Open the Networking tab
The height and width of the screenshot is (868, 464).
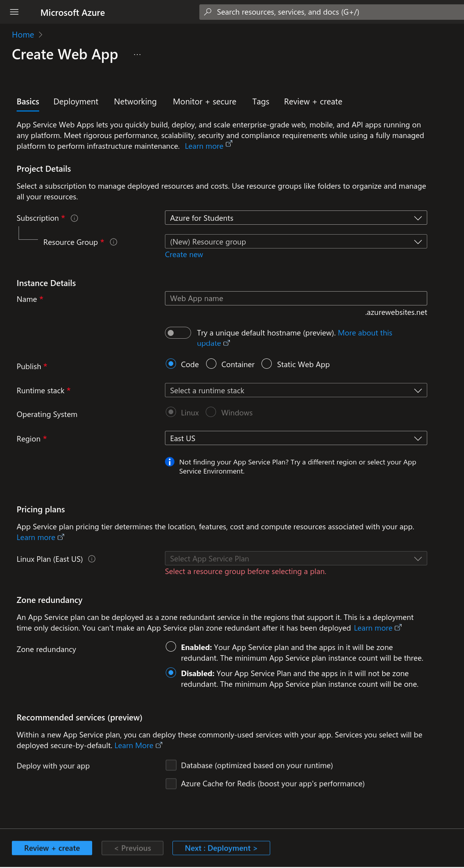click(135, 102)
